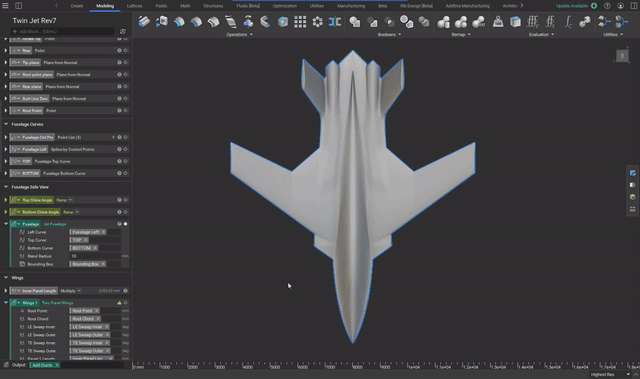Screen dimensions: 640x379
Task: Click the tabs scroll right chevron
Action: (522, 6)
